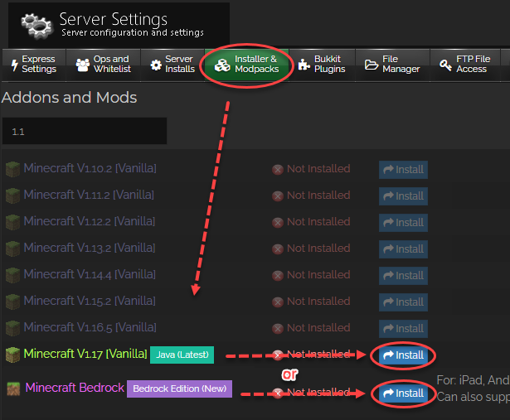Open the Express Settings tab
Image resolution: width=510 pixels, height=420 pixels.
pos(34,65)
